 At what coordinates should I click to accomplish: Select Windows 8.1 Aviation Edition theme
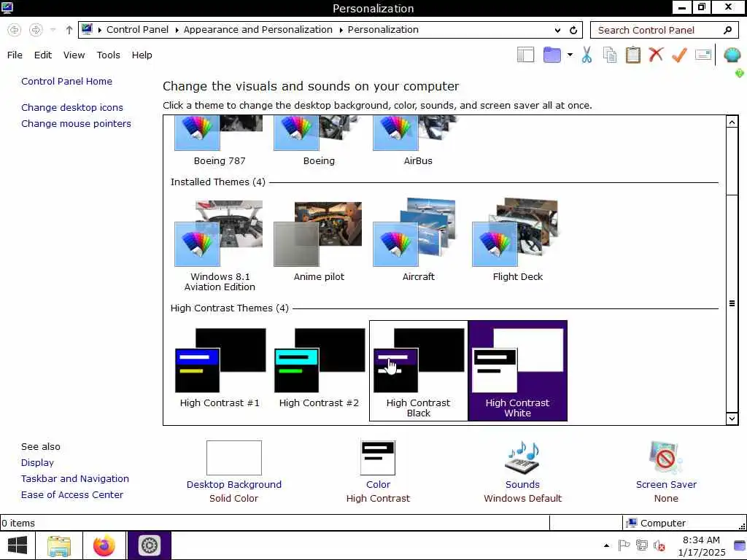(x=220, y=245)
